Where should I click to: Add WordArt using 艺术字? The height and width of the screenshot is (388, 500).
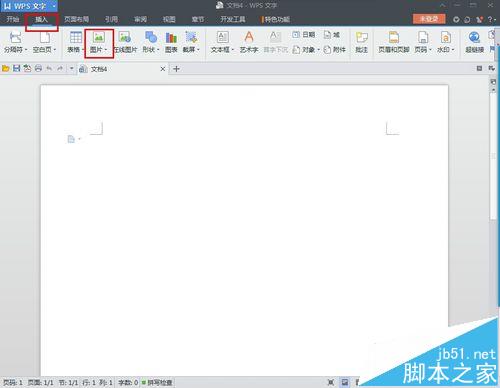pyautogui.click(x=249, y=42)
